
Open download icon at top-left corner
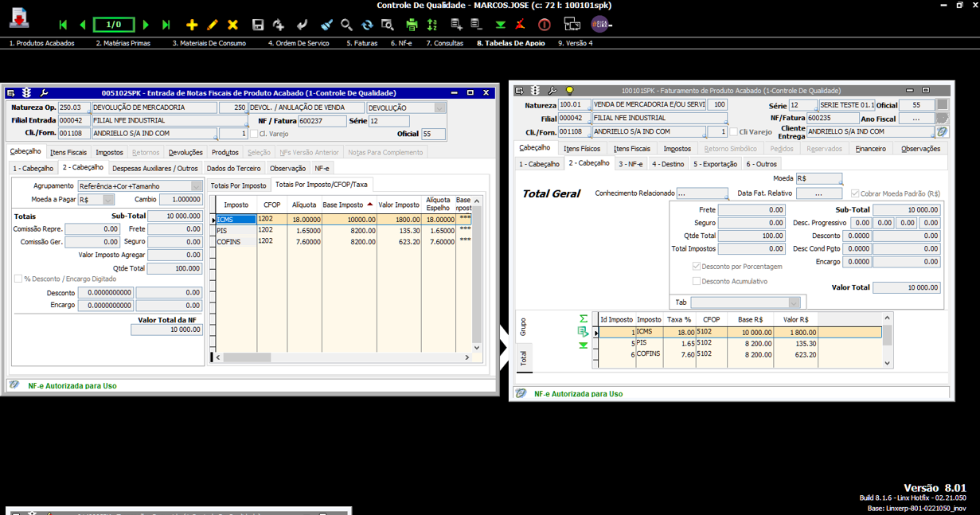click(x=19, y=18)
